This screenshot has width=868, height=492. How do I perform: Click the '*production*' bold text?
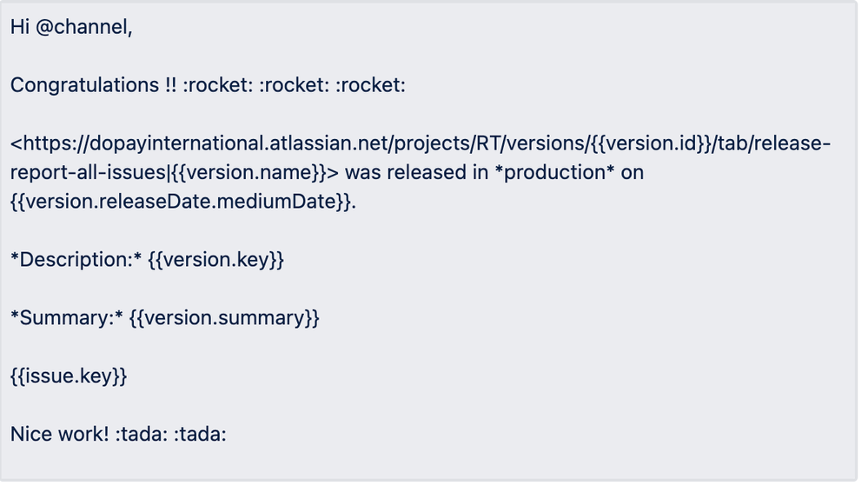coord(554,172)
